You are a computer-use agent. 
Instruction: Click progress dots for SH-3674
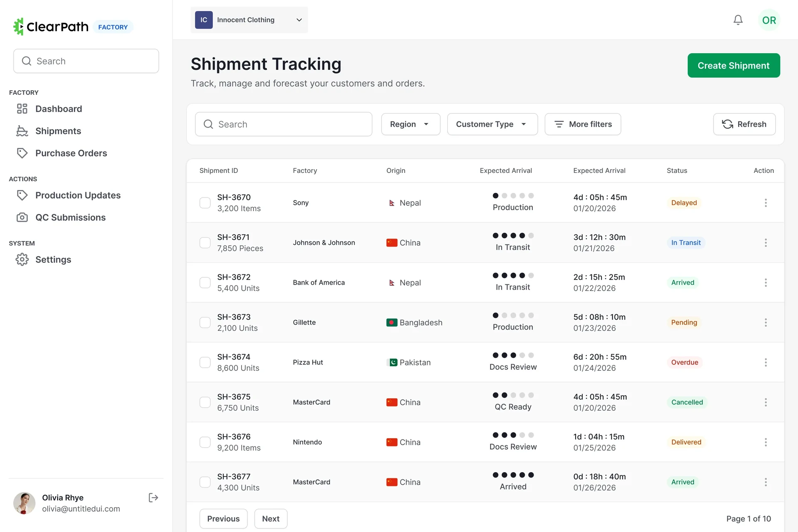(x=513, y=355)
